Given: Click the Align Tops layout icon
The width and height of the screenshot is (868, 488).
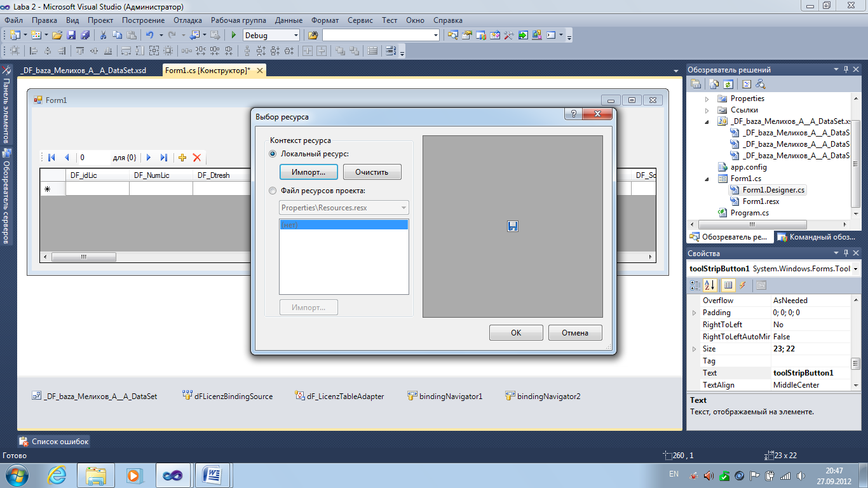Looking at the screenshot, I should (x=80, y=51).
